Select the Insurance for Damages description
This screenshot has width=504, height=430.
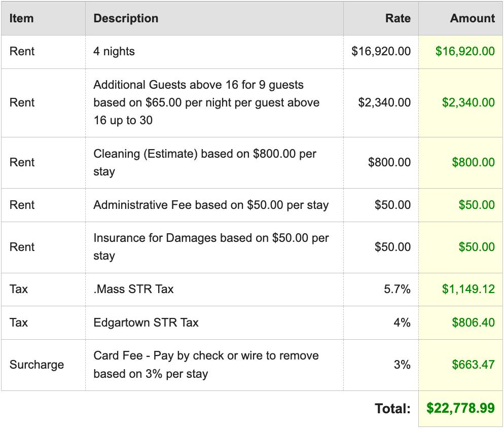pyautogui.click(x=211, y=247)
